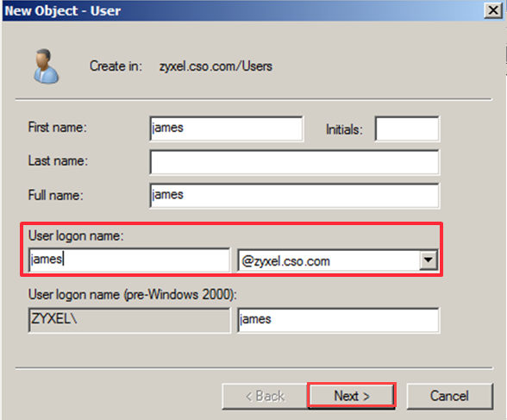Select the Initials text box
Image resolution: width=507 pixels, height=420 pixels.
point(407,129)
